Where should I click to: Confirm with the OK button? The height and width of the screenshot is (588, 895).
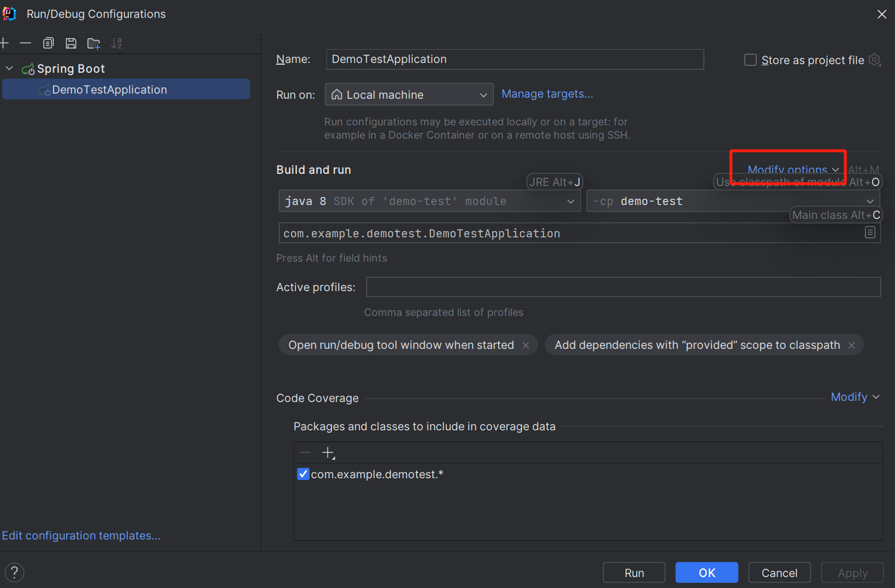[x=707, y=572]
